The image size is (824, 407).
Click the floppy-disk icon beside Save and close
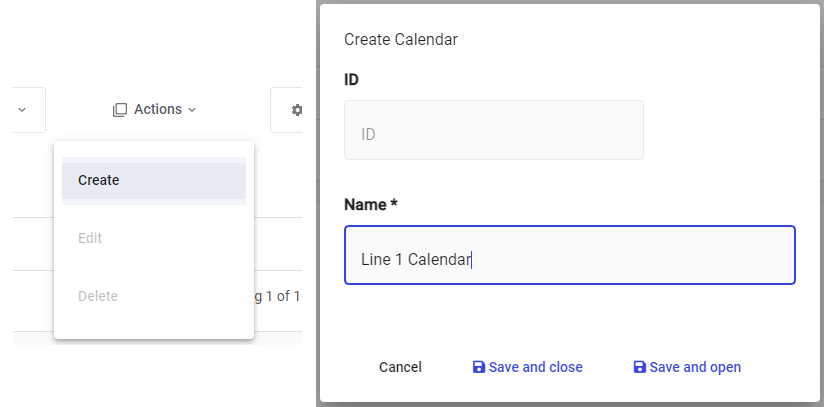(x=479, y=367)
